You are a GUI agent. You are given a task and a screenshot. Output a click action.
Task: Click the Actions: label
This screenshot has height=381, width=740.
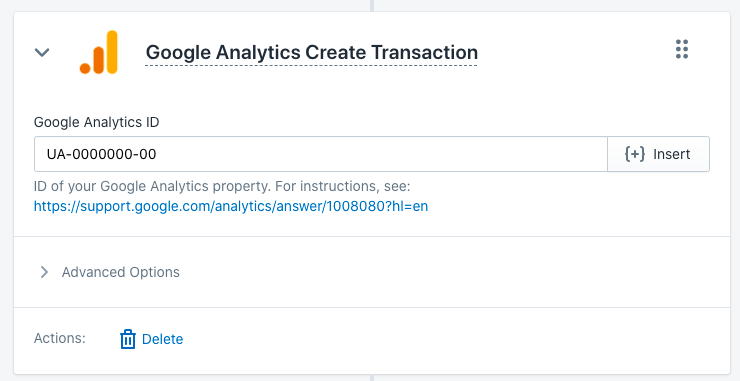click(x=59, y=338)
